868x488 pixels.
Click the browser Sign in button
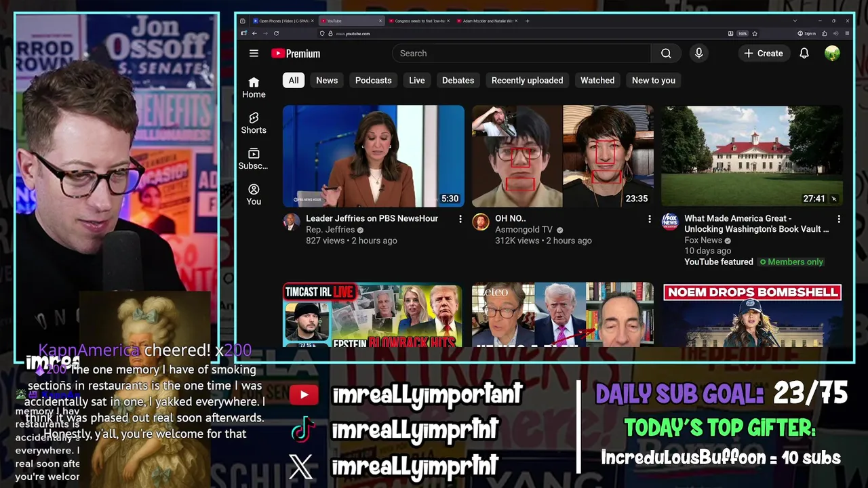coord(806,33)
